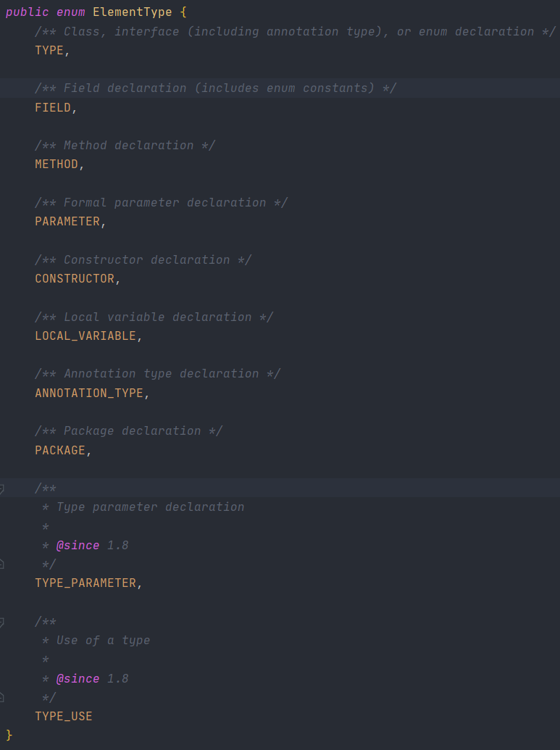
Task: Click the LOCAL_VARIABLE enum constant
Action: (x=85, y=336)
